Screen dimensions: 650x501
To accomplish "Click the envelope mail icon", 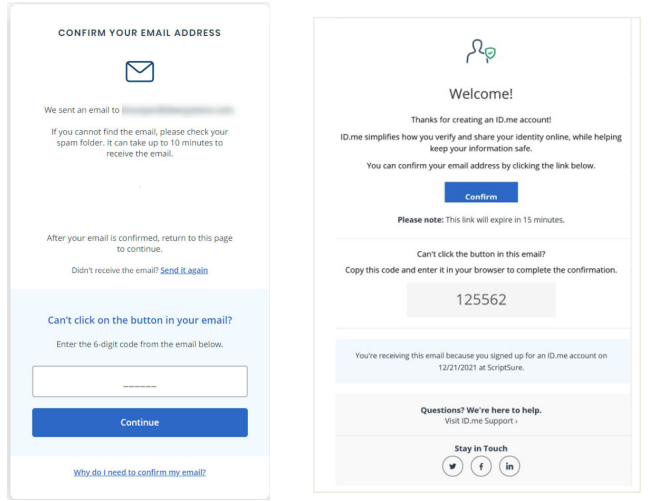I will click(x=139, y=72).
